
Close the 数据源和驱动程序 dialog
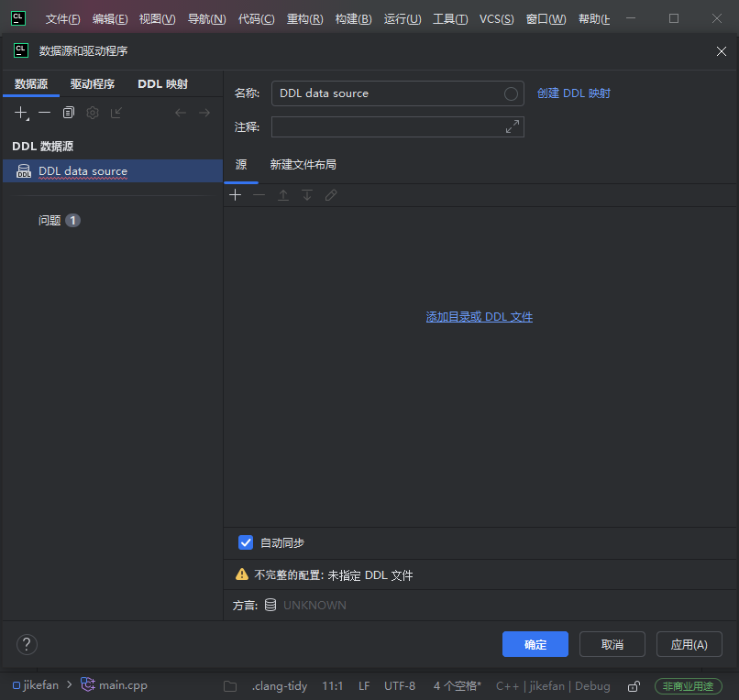[721, 51]
